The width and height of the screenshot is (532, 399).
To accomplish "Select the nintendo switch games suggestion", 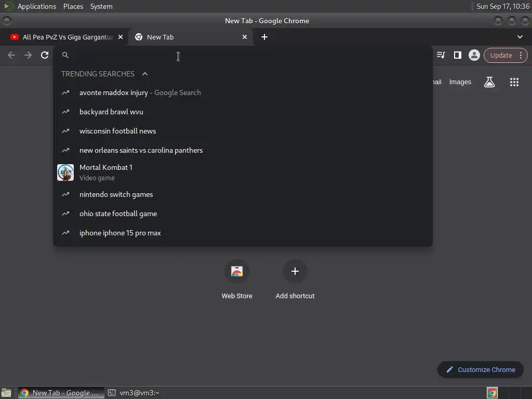I will [243, 194].
